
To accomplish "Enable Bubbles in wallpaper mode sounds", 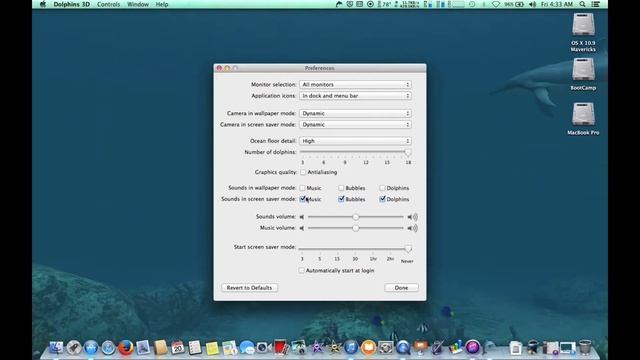I will (x=341, y=188).
